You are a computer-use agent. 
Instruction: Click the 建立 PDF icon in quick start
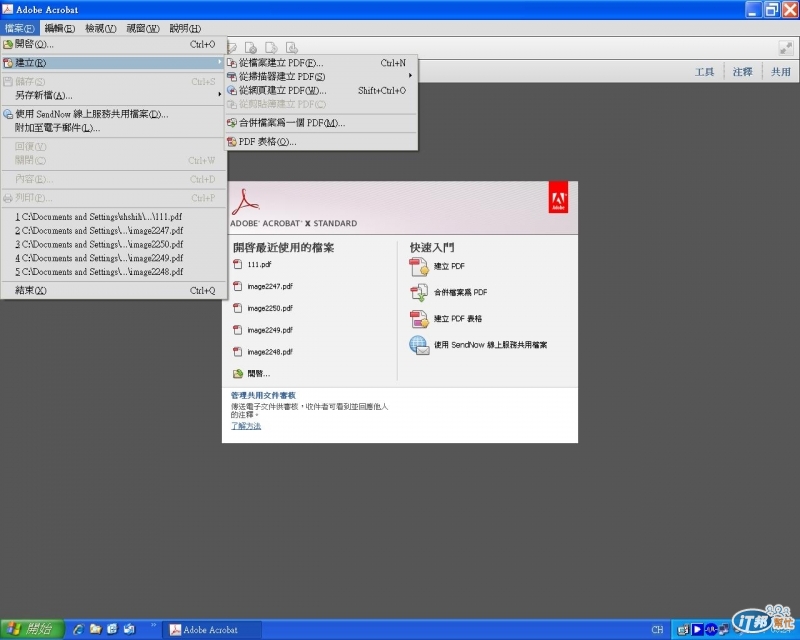pyautogui.click(x=419, y=266)
